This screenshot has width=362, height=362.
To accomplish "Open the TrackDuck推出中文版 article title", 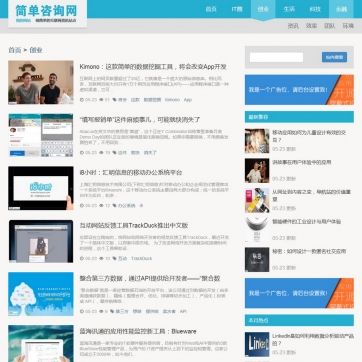I will coord(134,226).
